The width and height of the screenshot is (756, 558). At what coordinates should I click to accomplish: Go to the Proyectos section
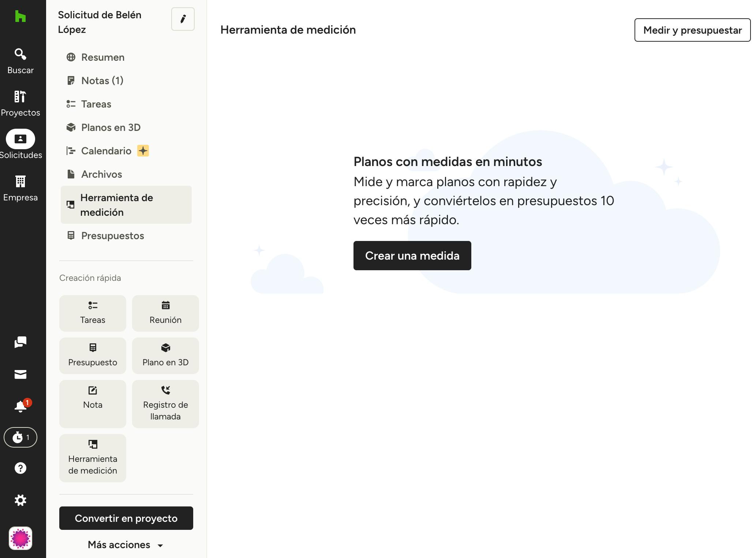click(20, 103)
